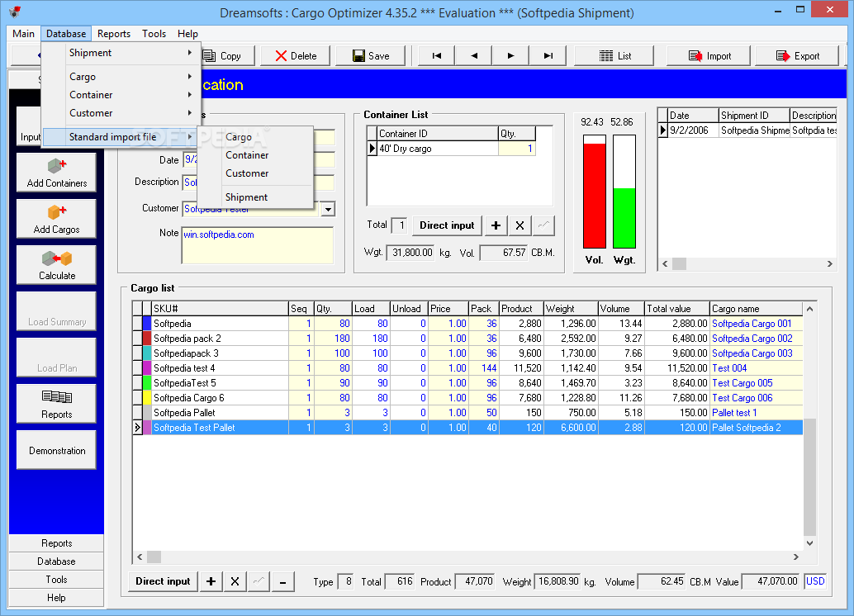The width and height of the screenshot is (854, 616).
Task: Open the Tools menu in menu bar
Action: tap(154, 34)
